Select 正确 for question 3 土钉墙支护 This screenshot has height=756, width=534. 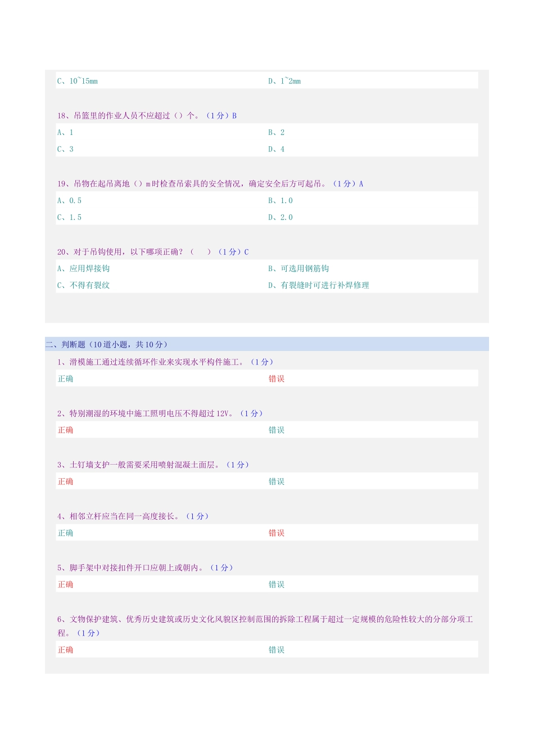click(x=66, y=482)
